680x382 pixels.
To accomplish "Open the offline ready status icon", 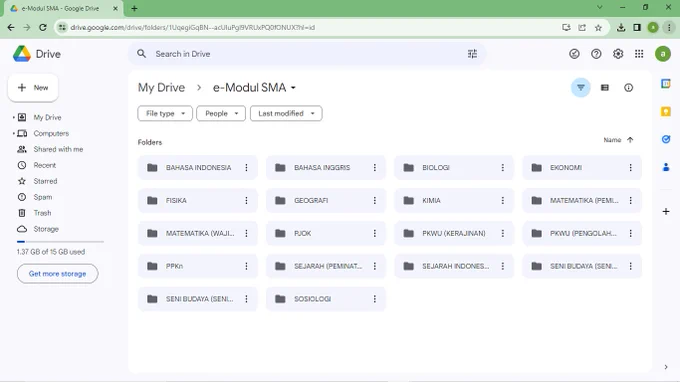I will [x=574, y=54].
